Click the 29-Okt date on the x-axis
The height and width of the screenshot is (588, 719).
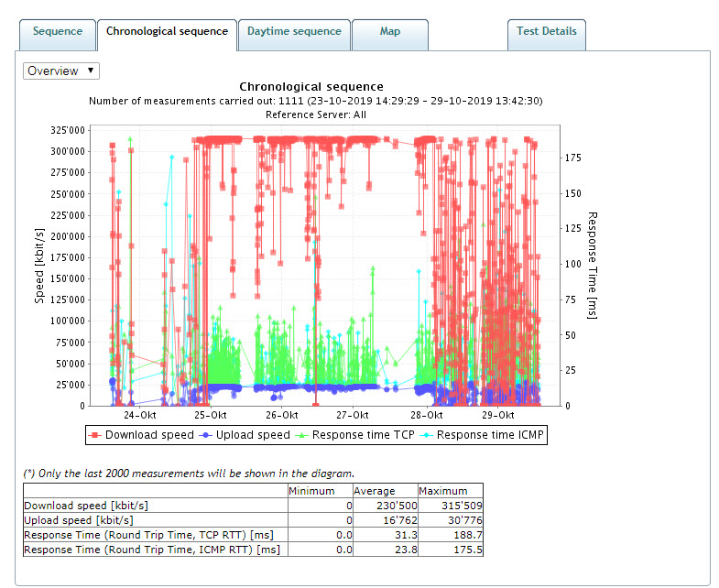tap(496, 415)
